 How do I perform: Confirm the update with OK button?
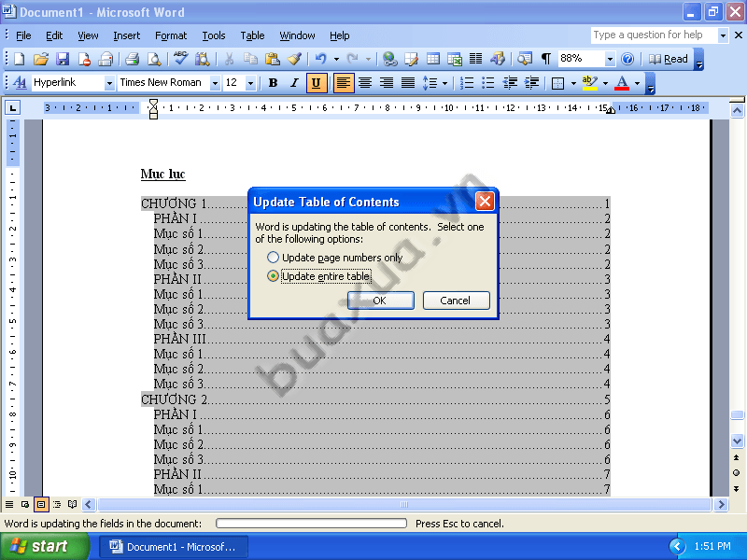tap(380, 301)
